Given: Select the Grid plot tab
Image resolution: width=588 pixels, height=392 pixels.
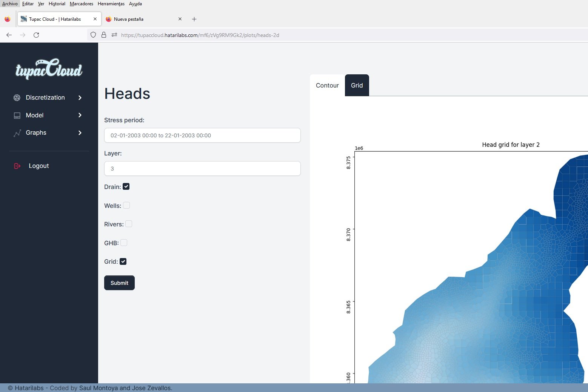Looking at the screenshot, I should click(x=357, y=86).
